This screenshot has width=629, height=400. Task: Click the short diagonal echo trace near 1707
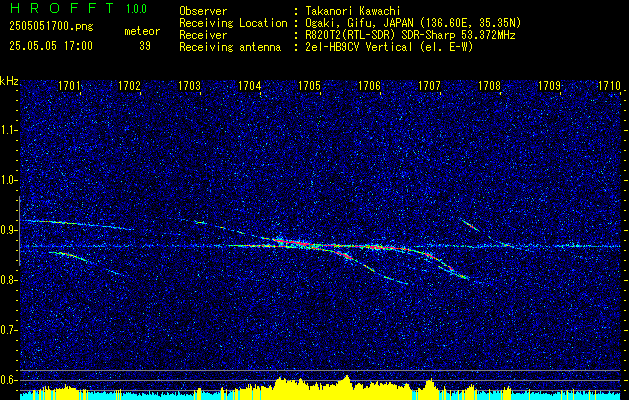(x=470, y=225)
